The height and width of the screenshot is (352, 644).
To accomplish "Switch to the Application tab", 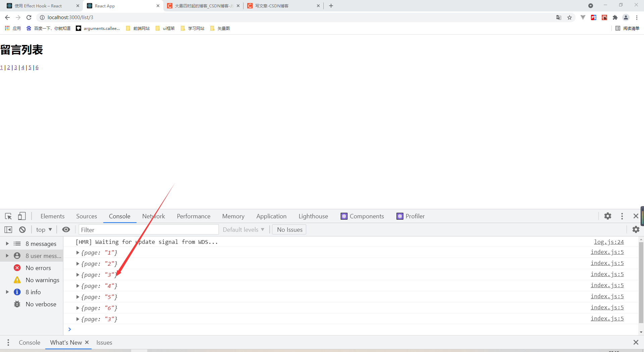I will 271,216.
